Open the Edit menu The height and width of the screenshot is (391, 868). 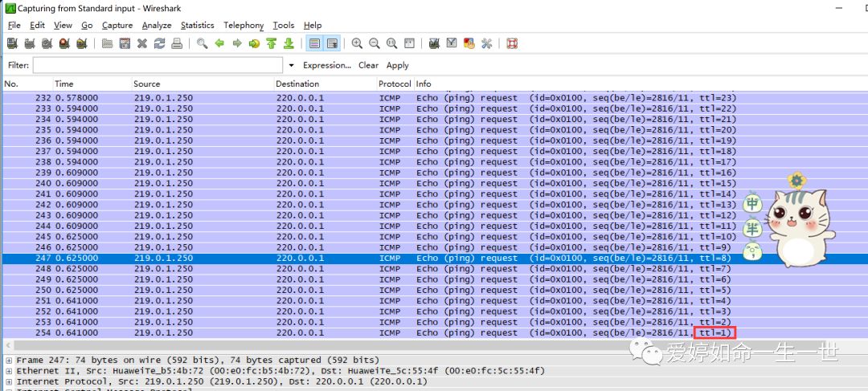(38, 26)
